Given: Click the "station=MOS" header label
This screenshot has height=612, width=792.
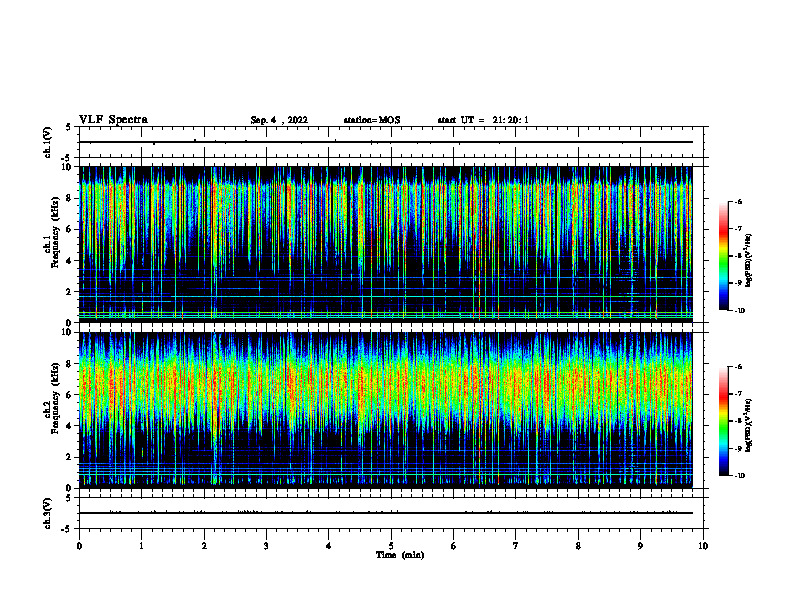Looking at the screenshot, I should [372, 120].
